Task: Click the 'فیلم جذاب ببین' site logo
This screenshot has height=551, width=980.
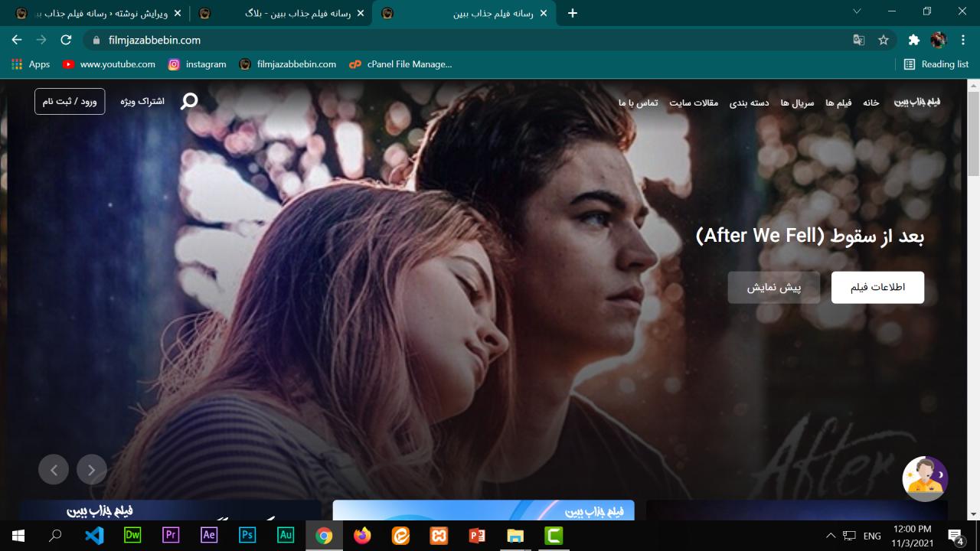Action: tap(917, 102)
